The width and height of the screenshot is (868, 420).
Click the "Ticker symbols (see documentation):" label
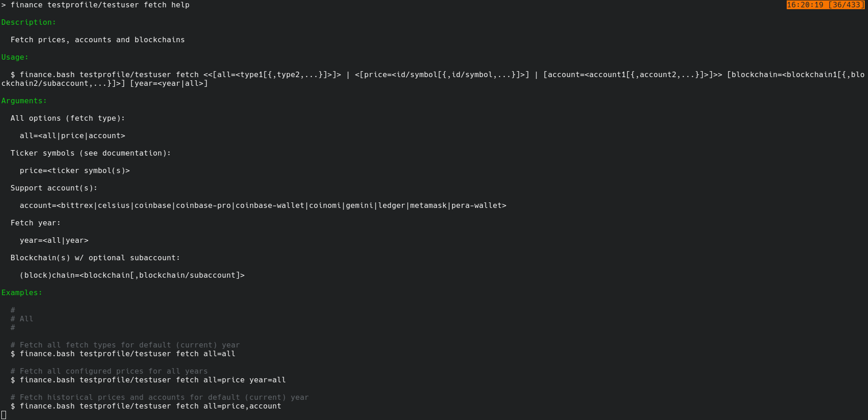tap(90, 153)
